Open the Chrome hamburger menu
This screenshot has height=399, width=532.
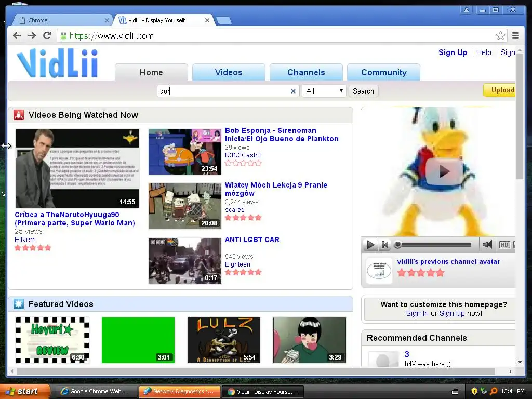[x=516, y=36]
